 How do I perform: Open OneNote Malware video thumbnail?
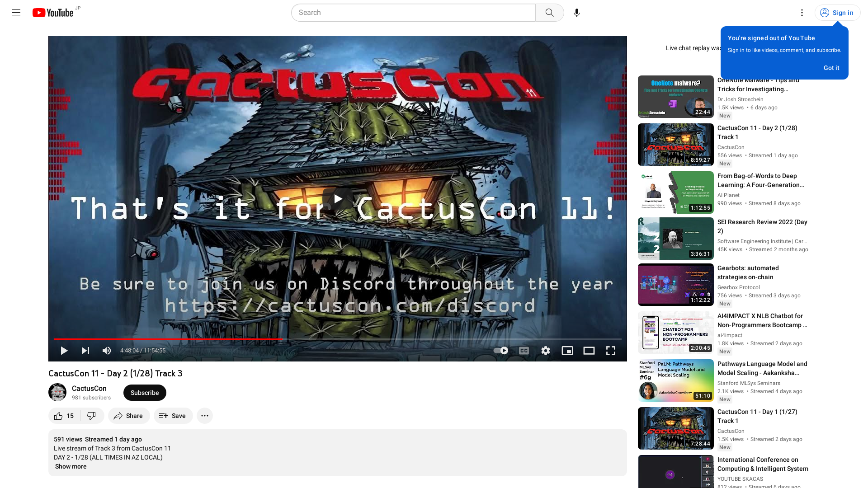coord(675,97)
